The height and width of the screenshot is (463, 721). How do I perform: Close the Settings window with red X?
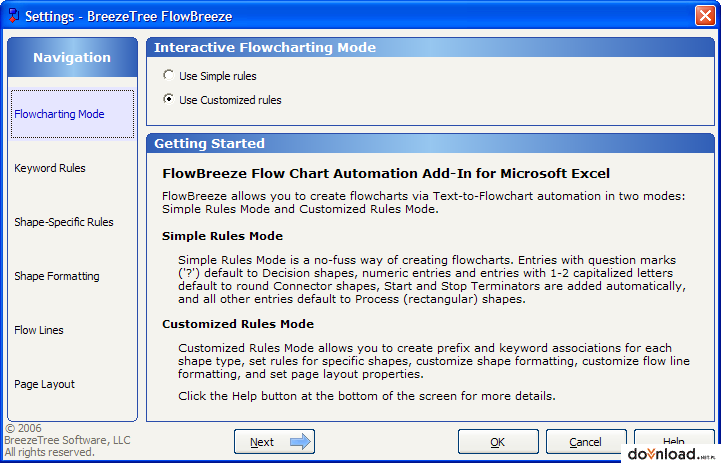coord(705,16)
